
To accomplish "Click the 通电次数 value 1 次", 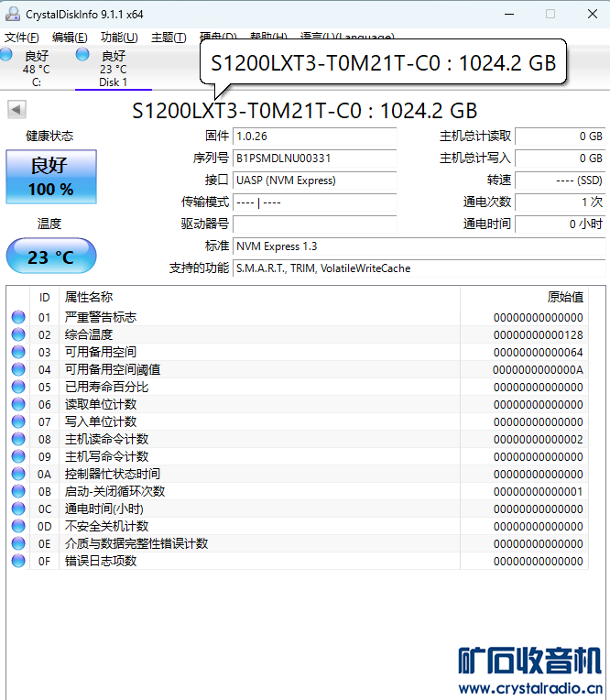I will 561,202.
